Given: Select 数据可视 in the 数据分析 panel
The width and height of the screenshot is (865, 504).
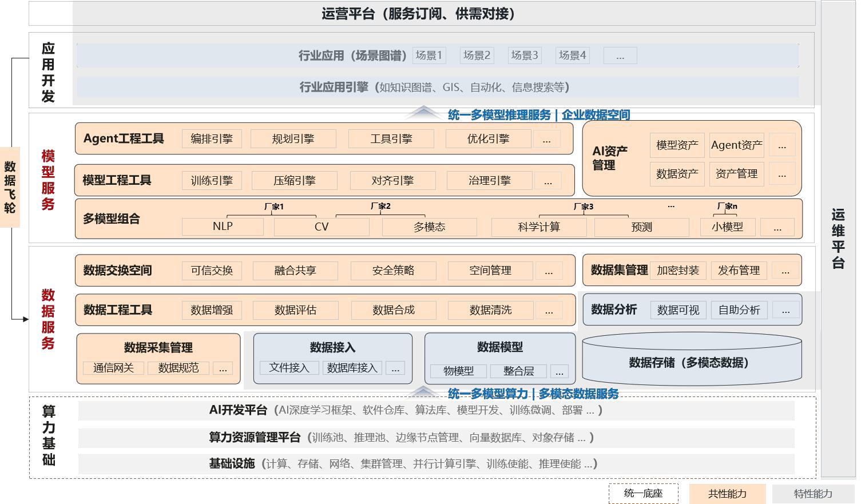Looking at the screenshot, I should (678, 310).
